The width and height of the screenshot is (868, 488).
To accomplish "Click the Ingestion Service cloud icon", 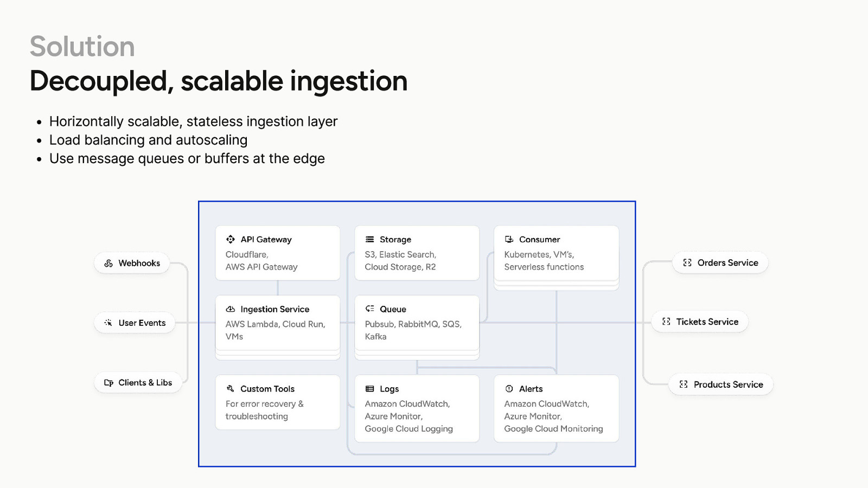I will pyautogui.click(x=231, y=309).
